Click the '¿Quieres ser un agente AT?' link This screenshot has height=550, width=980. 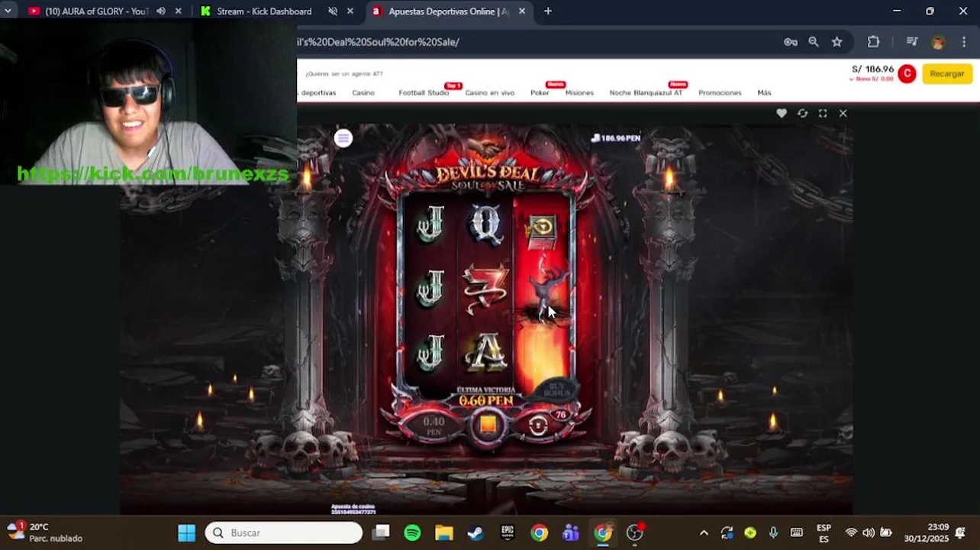(x=344, y=74)
